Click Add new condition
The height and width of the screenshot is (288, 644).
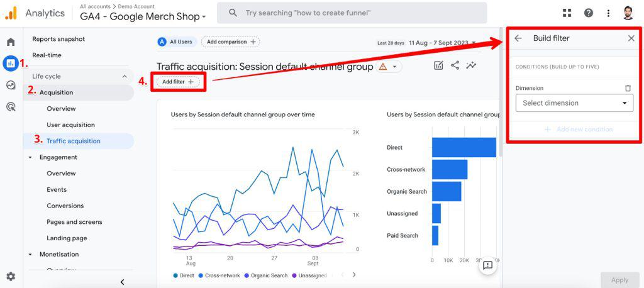(579, 130)
